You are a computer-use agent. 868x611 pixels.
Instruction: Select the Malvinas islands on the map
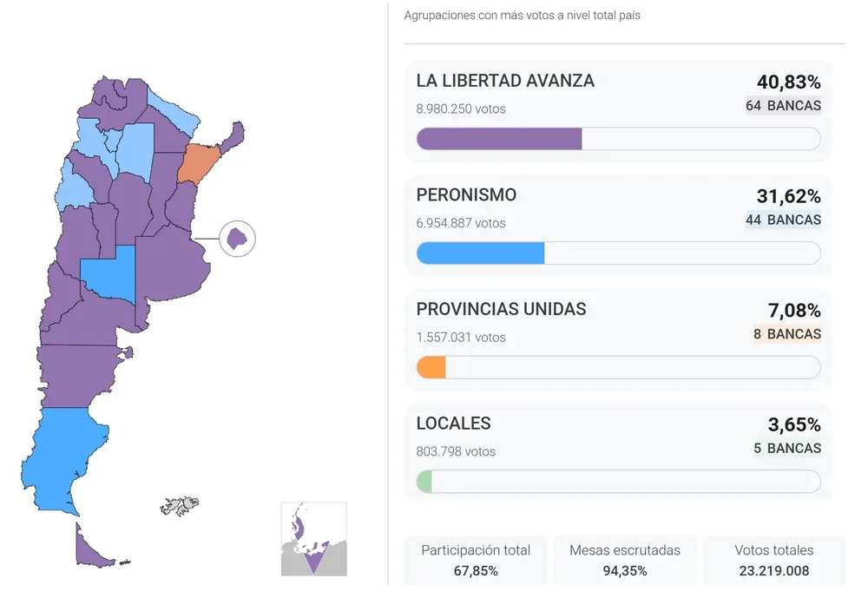tap(181, 504)
